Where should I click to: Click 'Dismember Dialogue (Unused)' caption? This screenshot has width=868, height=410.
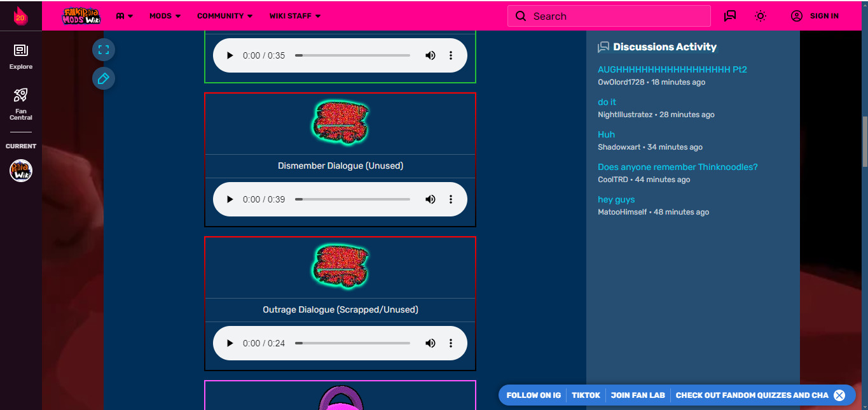click(340, 166)
